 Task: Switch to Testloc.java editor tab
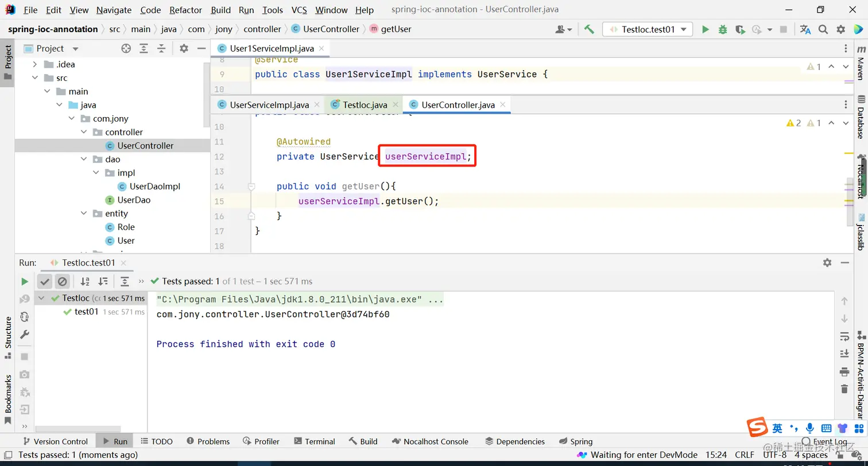pyautogui.click(x=365, y=105)
